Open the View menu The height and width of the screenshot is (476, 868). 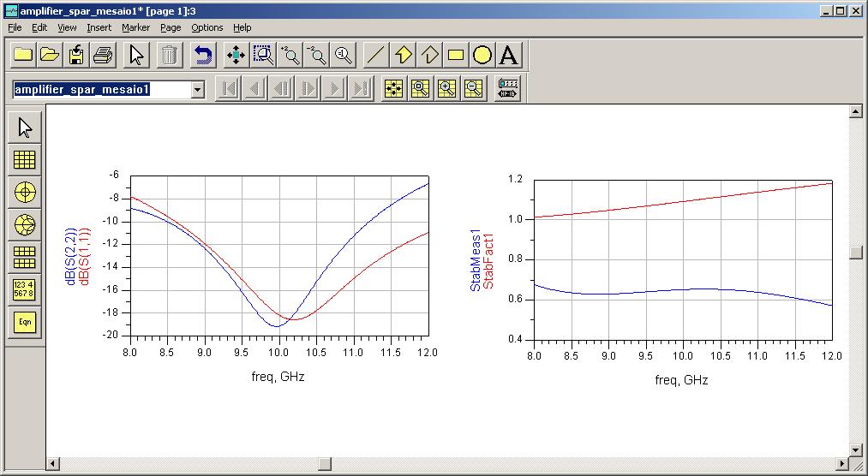[67, 27]
